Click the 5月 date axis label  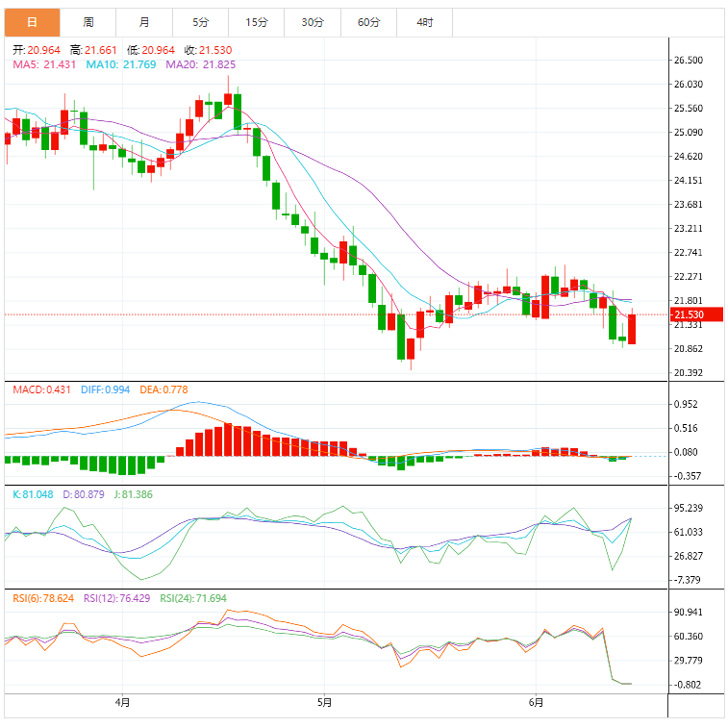point(324,702)
